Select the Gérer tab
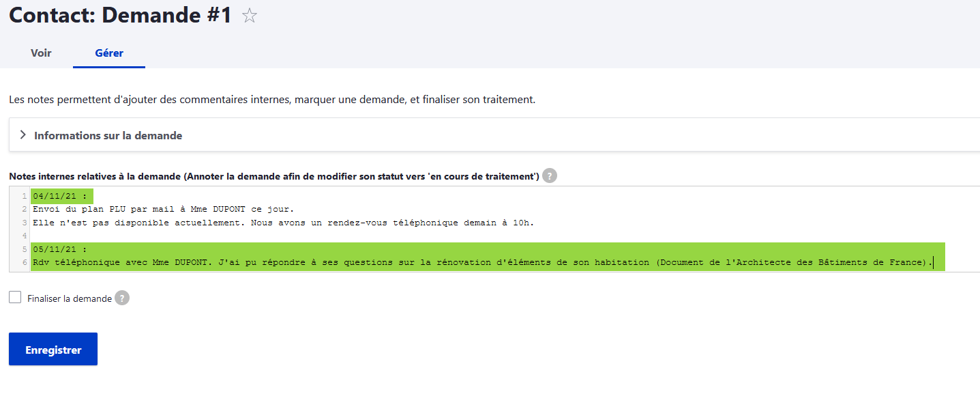Viewport: 980px width, 394px height. pos(109,53)
